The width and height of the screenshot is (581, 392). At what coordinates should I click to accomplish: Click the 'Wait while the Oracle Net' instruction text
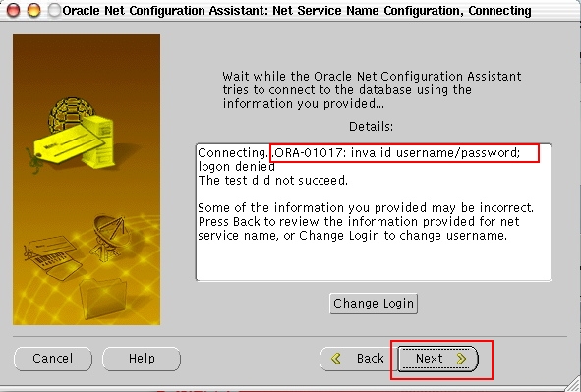click(372, 90)
